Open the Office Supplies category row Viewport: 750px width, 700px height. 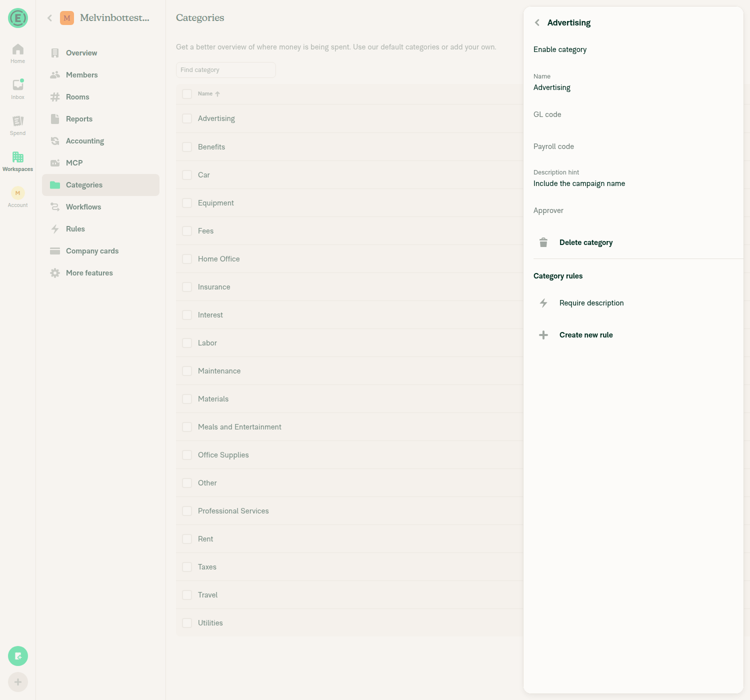pyautogui.click(x=349, y=455)
